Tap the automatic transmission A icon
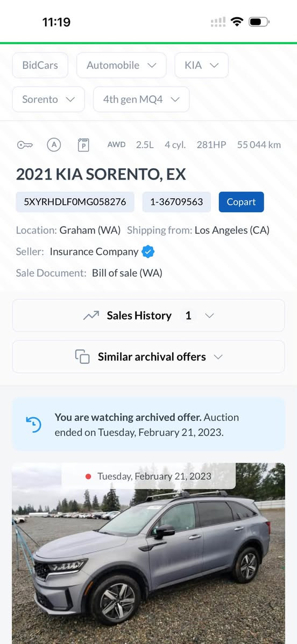Viewport: 297px width, 644px height. pos(54,145)
